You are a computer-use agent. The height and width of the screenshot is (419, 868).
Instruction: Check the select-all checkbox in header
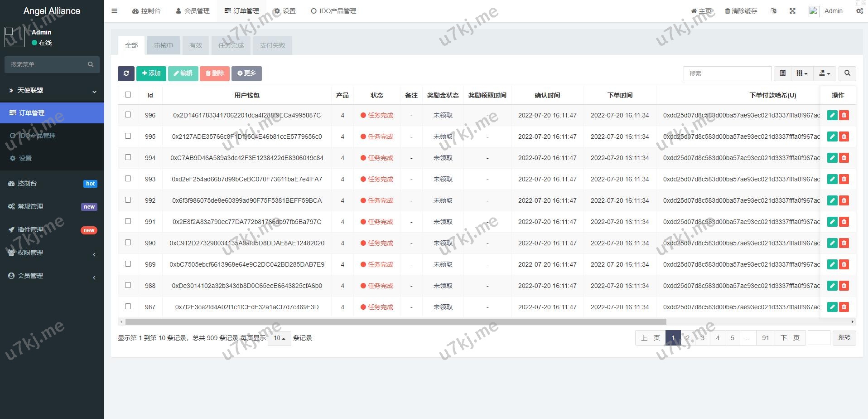[x=128, y=95]
